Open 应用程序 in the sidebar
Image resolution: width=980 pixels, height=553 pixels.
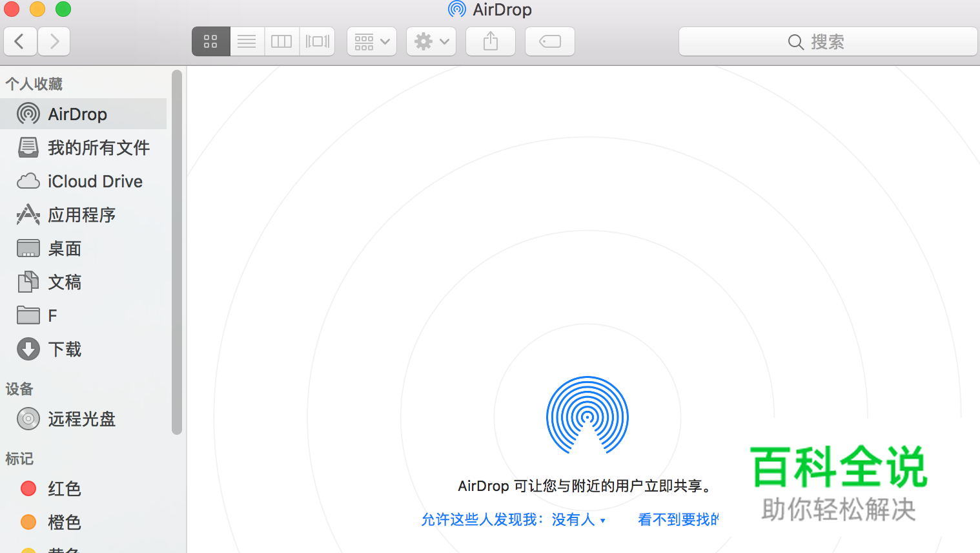pyautogui.click(x=82, y=215)
